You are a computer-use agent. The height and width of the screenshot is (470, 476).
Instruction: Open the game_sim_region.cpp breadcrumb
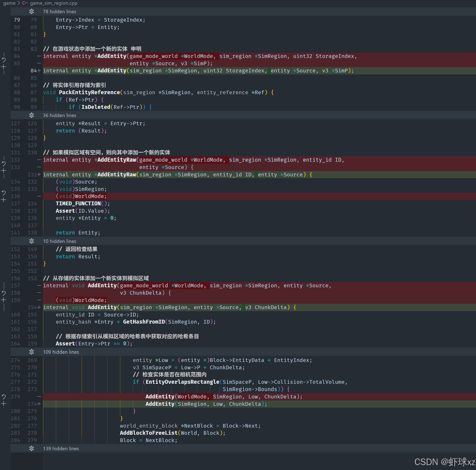(53, 3)
